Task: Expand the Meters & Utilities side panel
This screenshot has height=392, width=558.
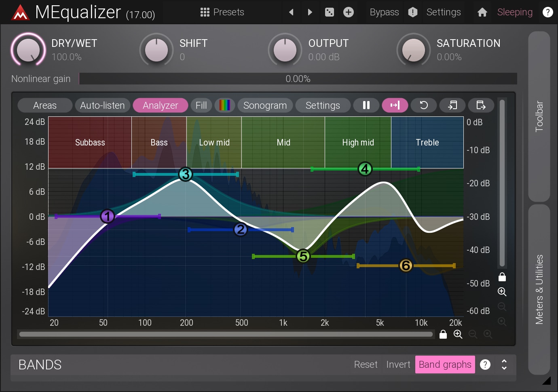Action: coord(539,289)
